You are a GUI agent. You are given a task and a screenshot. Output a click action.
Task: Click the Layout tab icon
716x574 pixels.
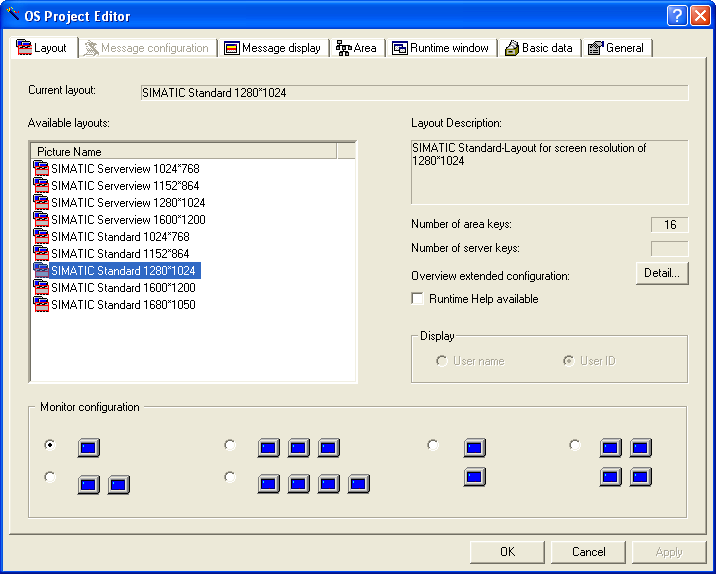(x=24, y=47)
